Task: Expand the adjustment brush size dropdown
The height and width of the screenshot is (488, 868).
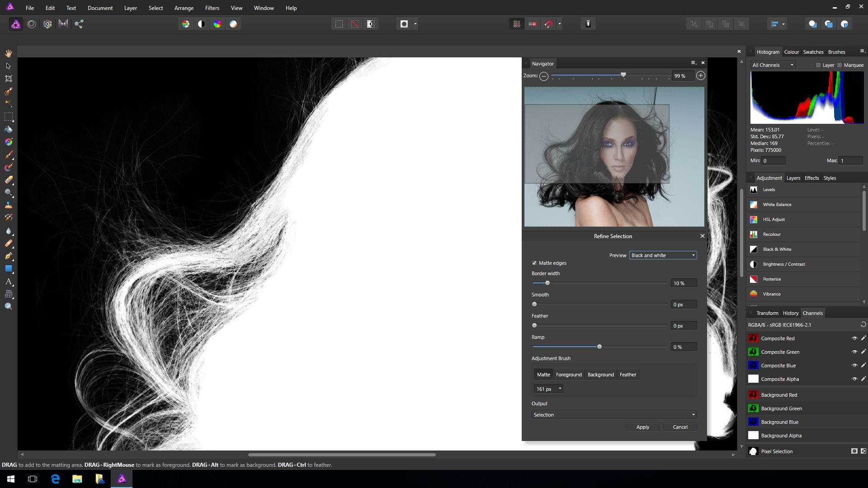Action: 560,389
